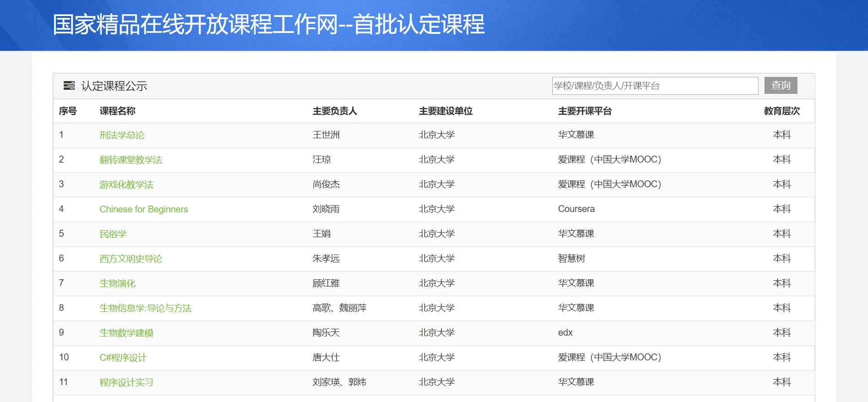Click 华文慕课 in the 刑法学总论 row
The image size is (868, 402).
tap(576, 135)
